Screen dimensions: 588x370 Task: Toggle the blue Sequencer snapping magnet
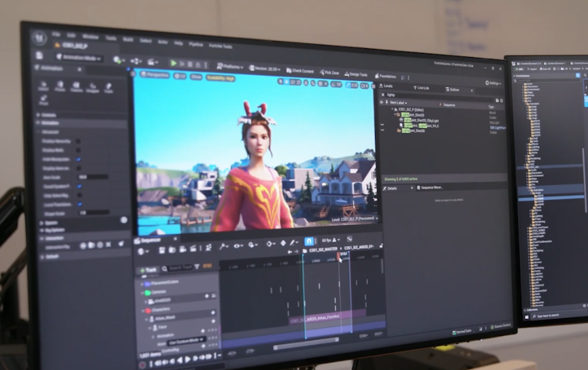(x=308, y=241)
